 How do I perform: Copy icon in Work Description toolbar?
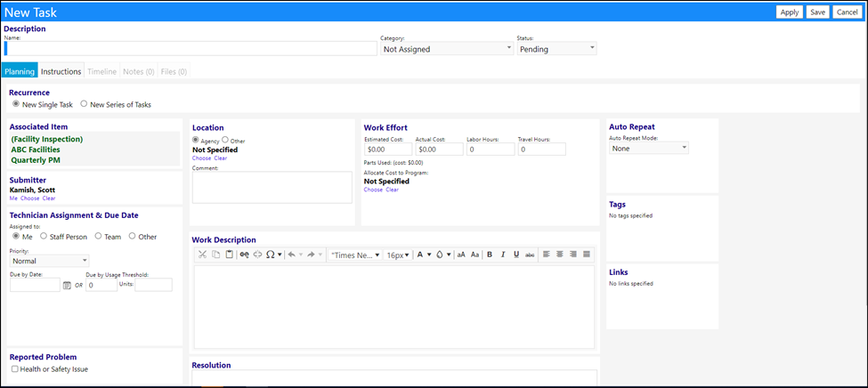[216, 255]
